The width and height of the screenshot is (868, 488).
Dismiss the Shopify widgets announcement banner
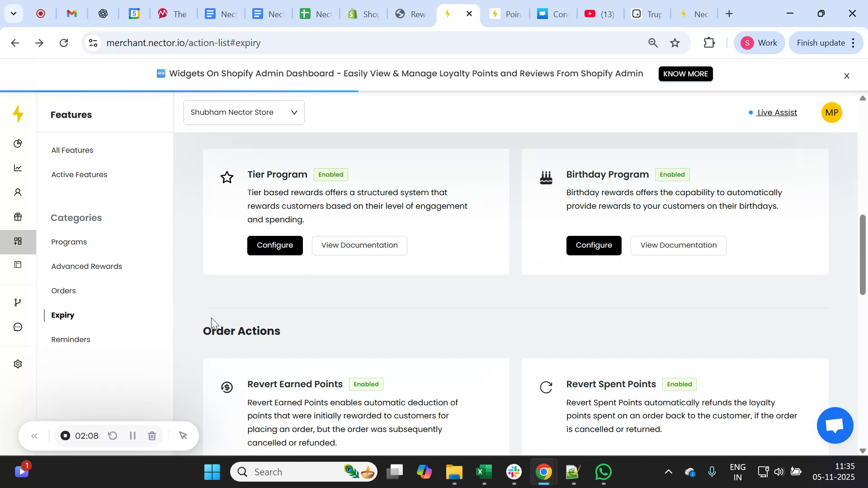(x=847, y=76)
